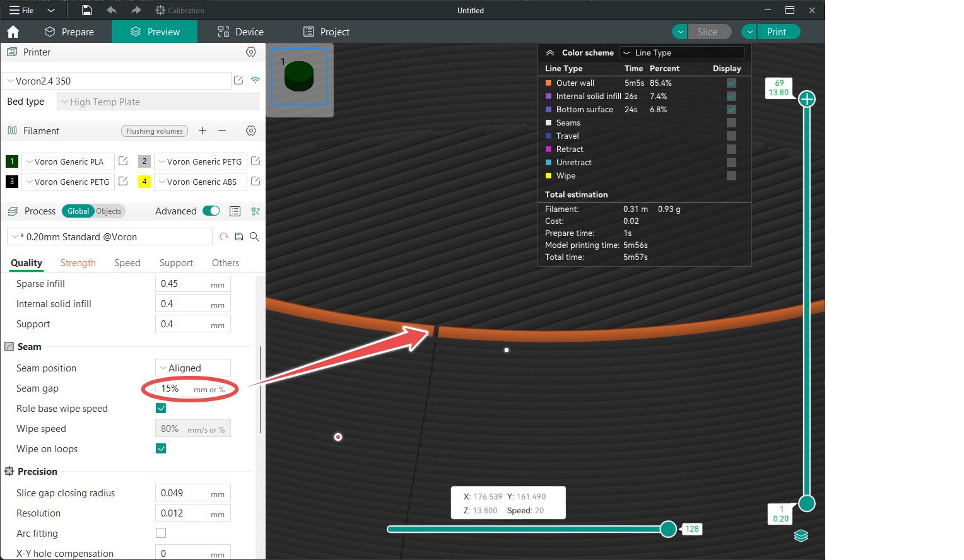This screenshot has height=560, width=964.
Task: Click the save project icon in title bar
Action: tap(87, 10)
